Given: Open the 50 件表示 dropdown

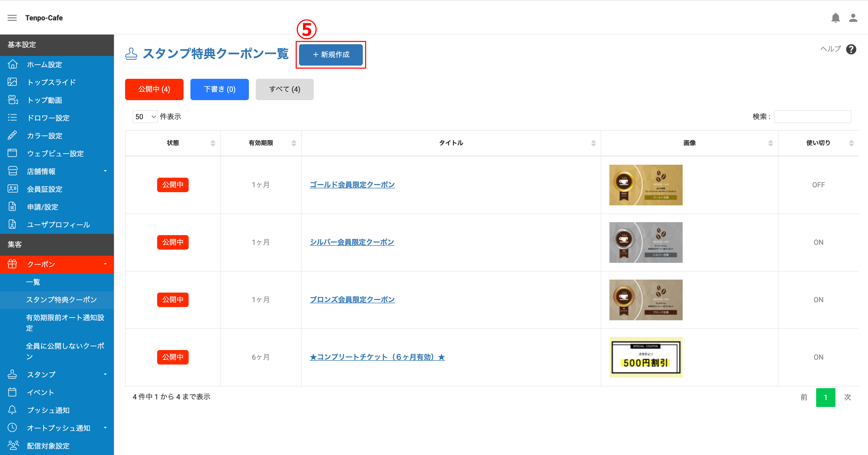Looking at the screenshot, I should [145, 116].
